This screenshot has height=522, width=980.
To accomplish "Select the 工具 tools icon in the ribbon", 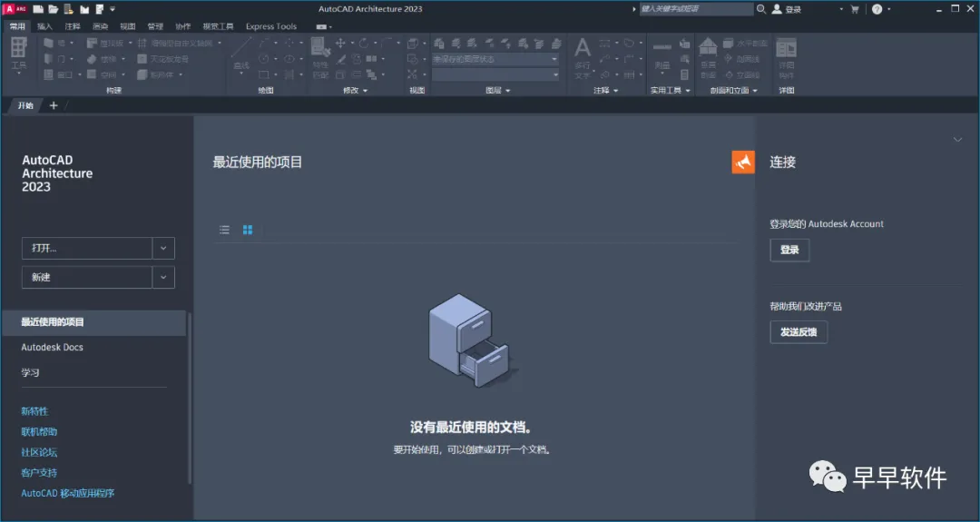I will click(x=19, y=47).
